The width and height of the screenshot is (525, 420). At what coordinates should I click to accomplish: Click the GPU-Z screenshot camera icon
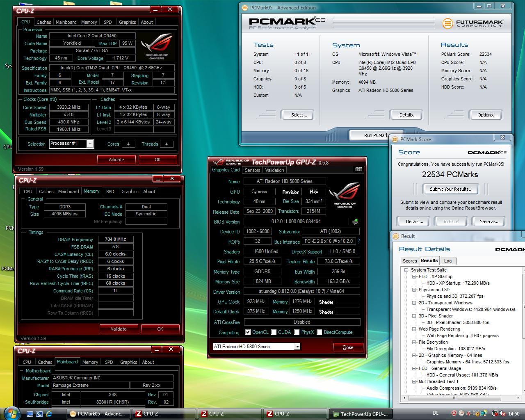[x=358, y=169]
